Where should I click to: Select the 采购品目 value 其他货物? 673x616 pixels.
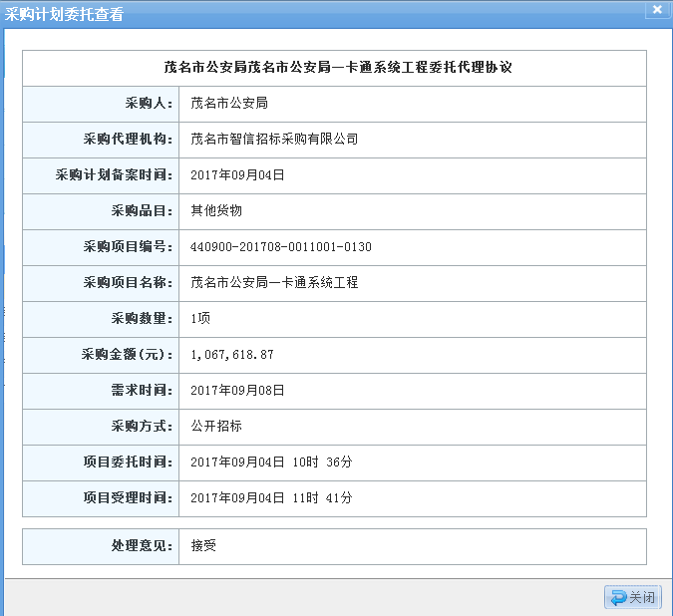coord(216,210)
